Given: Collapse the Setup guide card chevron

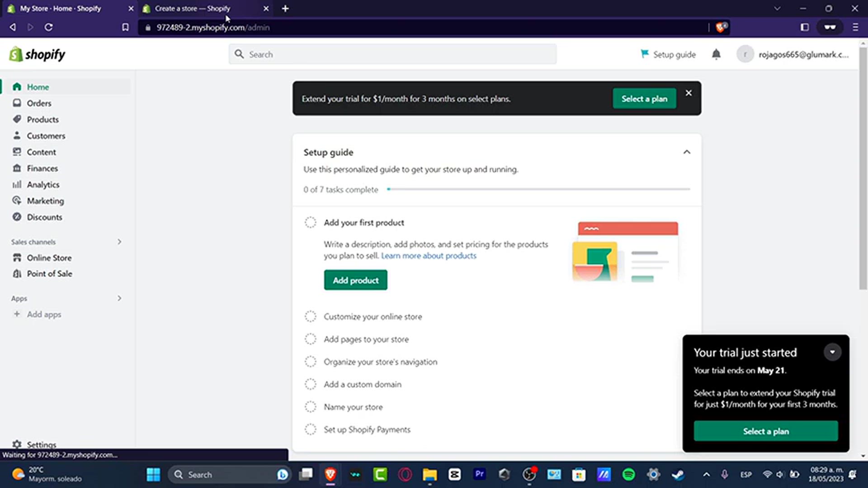Looking at the screenshot, I should tap(687, 152).
